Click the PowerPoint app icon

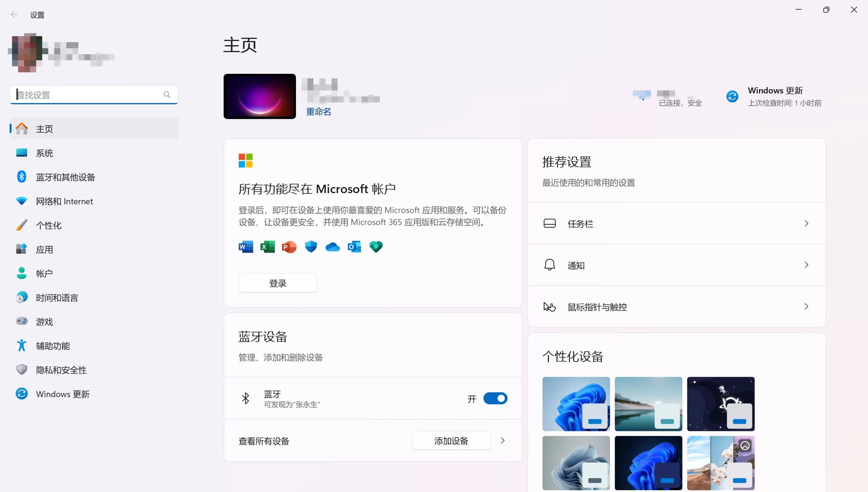coord(289,247)
